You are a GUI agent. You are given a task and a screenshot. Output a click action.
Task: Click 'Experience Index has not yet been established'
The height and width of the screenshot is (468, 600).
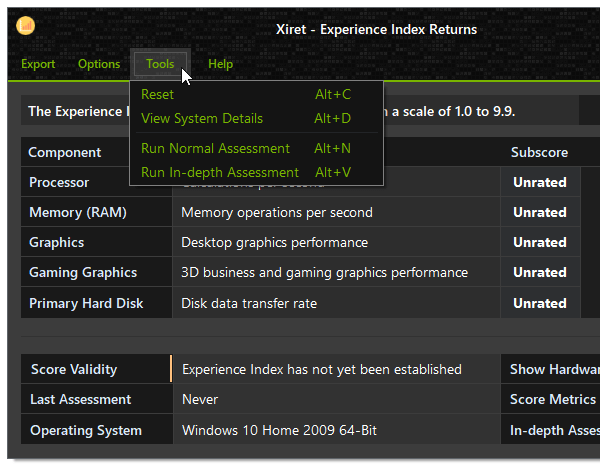pos(322,369)
